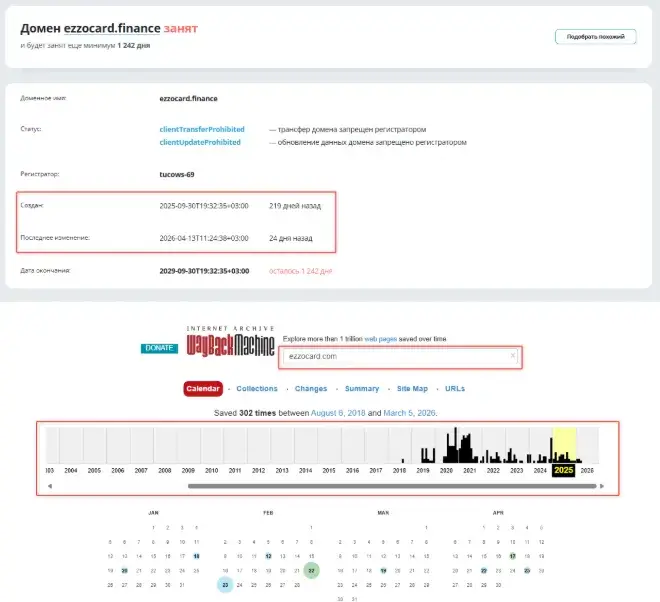Viewport: 660px width, 602px height.
Task: Open the April 22 snapshot
Action: coord(484,570)
